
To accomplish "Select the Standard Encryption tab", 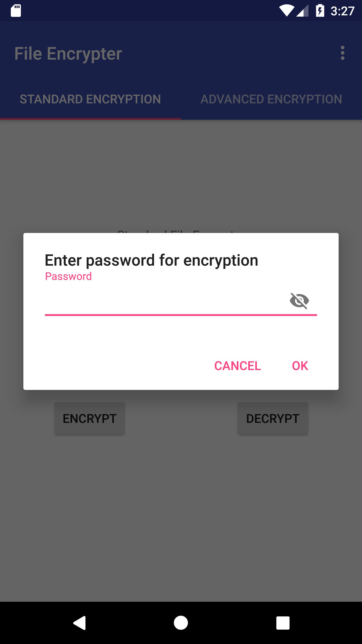I will (90, 99).
